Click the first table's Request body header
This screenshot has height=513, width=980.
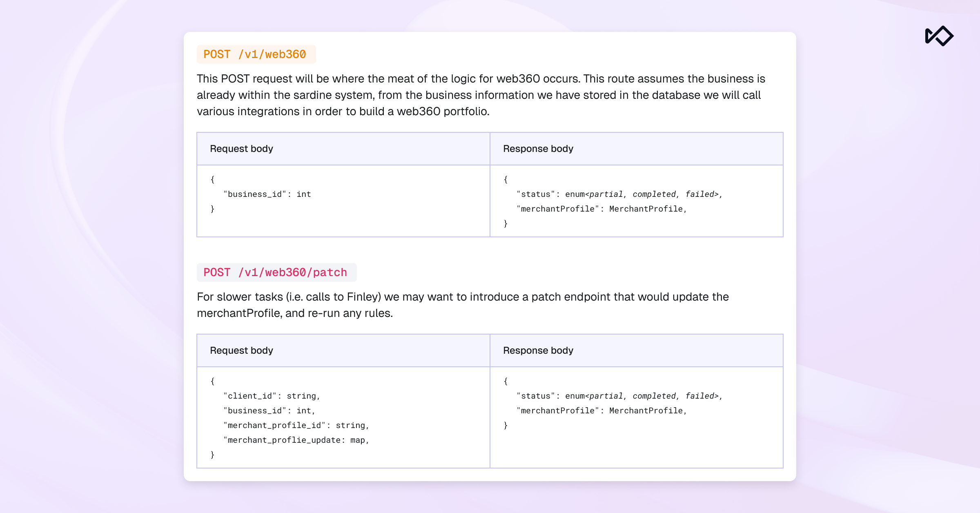pos(241,149)
